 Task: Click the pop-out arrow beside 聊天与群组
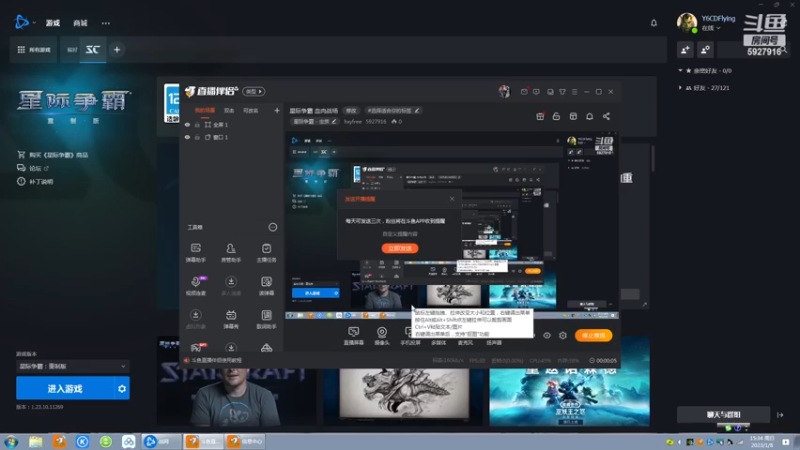click(x=780, y=415)
